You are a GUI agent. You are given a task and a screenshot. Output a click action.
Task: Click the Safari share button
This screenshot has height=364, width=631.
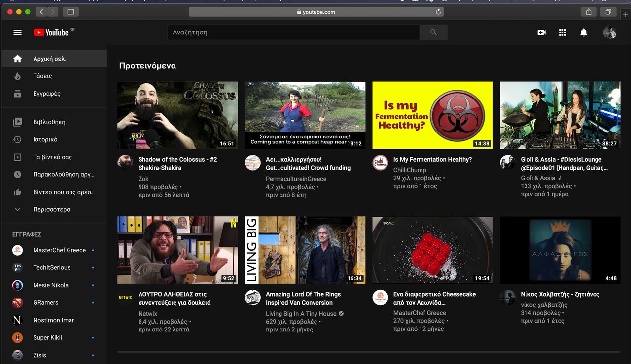(589, 12)
